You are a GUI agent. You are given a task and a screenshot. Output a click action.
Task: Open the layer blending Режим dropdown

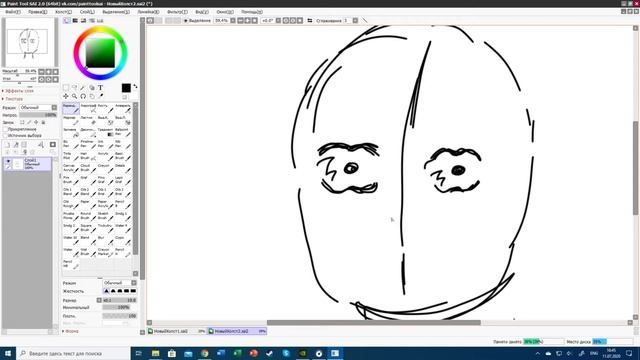click(x=38, y=107)
